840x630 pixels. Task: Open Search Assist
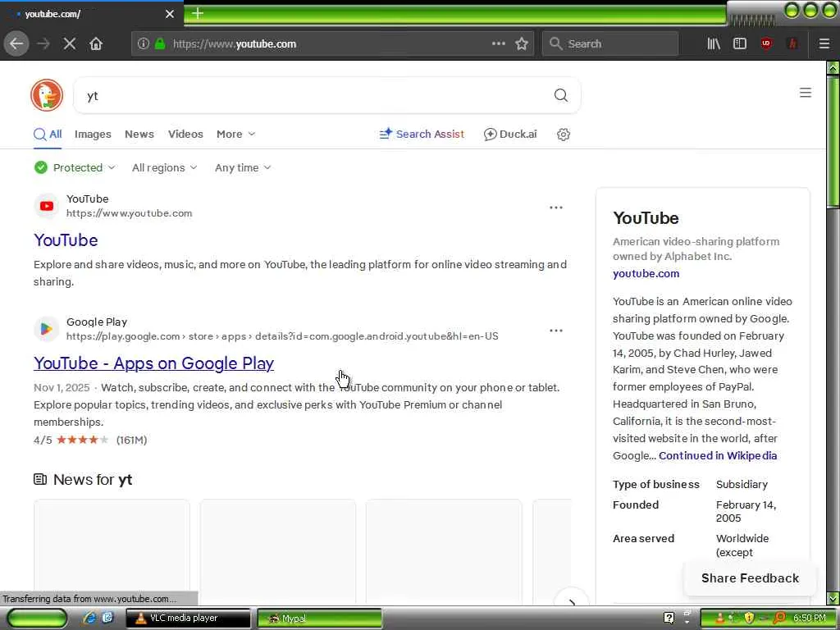click(422, 135)
